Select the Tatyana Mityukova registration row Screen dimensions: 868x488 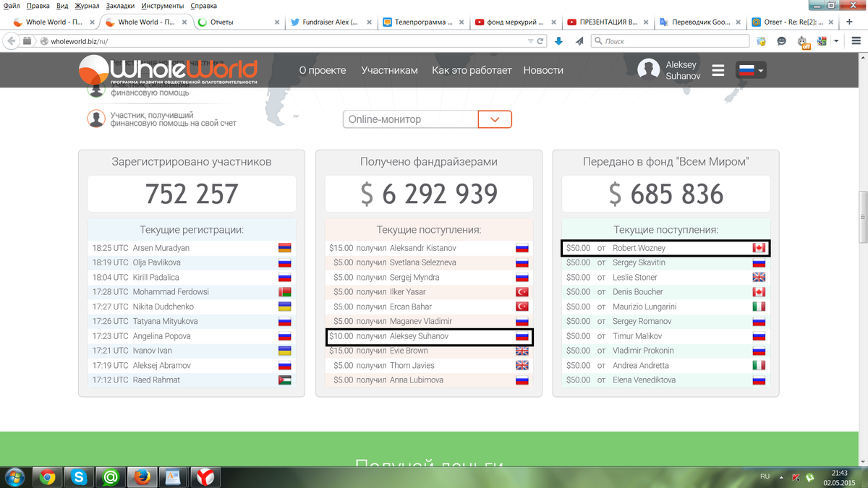[x=192, y=321]
